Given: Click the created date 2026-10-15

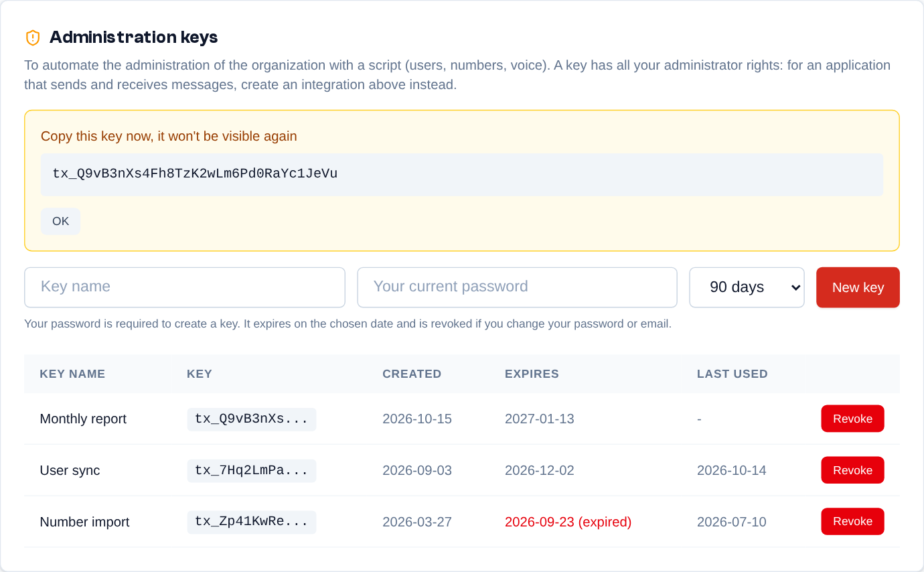Looking at the screenshot, I should pyautogui.click(x=417, y=419).
